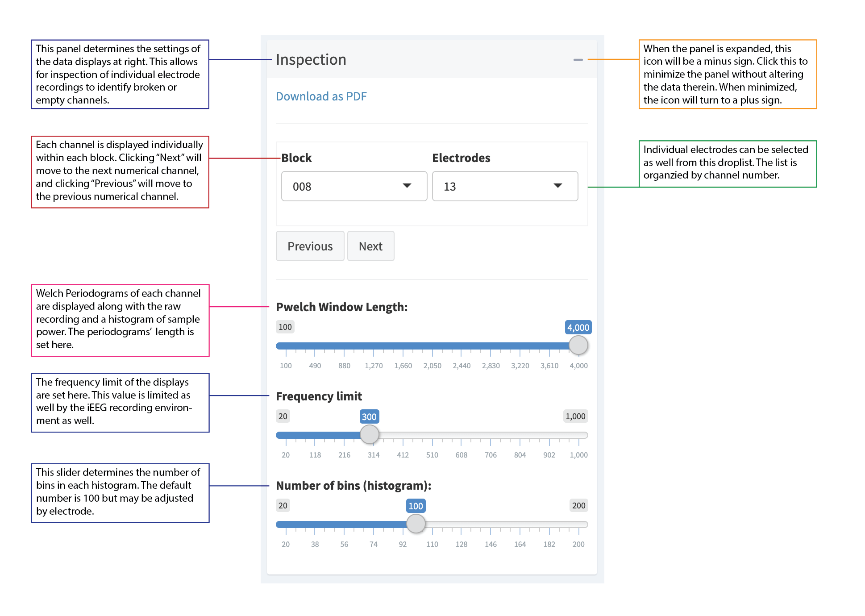
Task: Click the Download as PDF link
Action: pyautogui.click(x=321, y=96)
